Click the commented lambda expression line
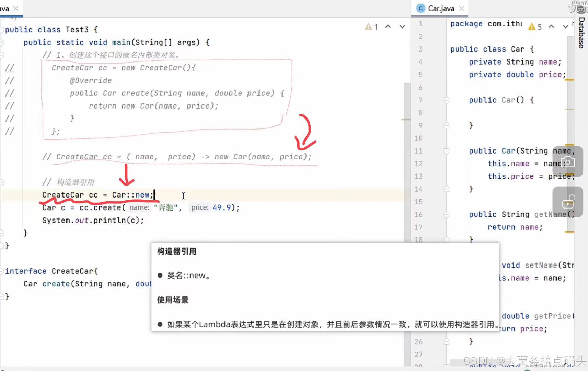The width and height of the screenshot is (588, 371). pyautogui.click(x=177, y=157)
